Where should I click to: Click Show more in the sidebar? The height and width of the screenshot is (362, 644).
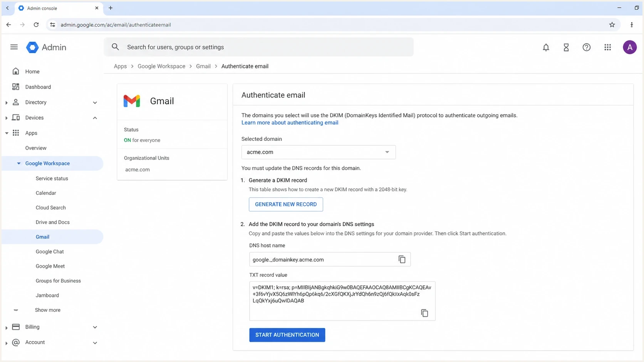(x=48, y=310)
